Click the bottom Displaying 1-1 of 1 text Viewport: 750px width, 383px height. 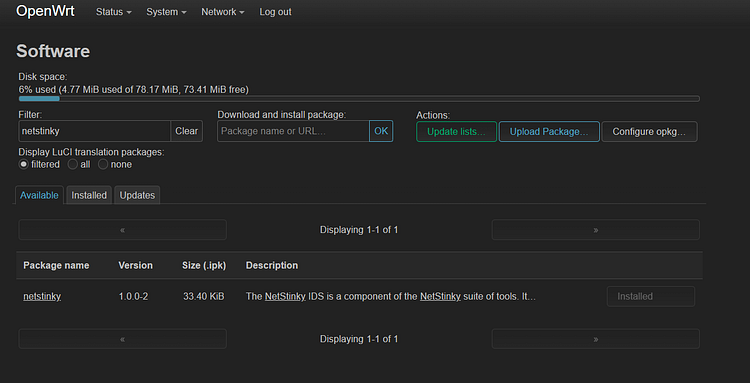tap(359, 339)
